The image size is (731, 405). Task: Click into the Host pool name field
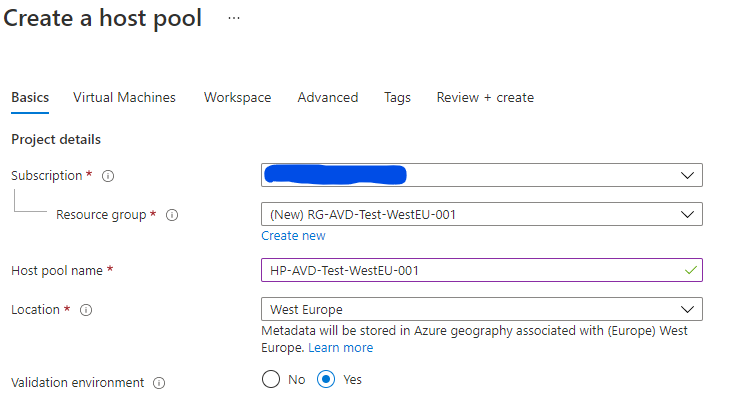point(482,270)
